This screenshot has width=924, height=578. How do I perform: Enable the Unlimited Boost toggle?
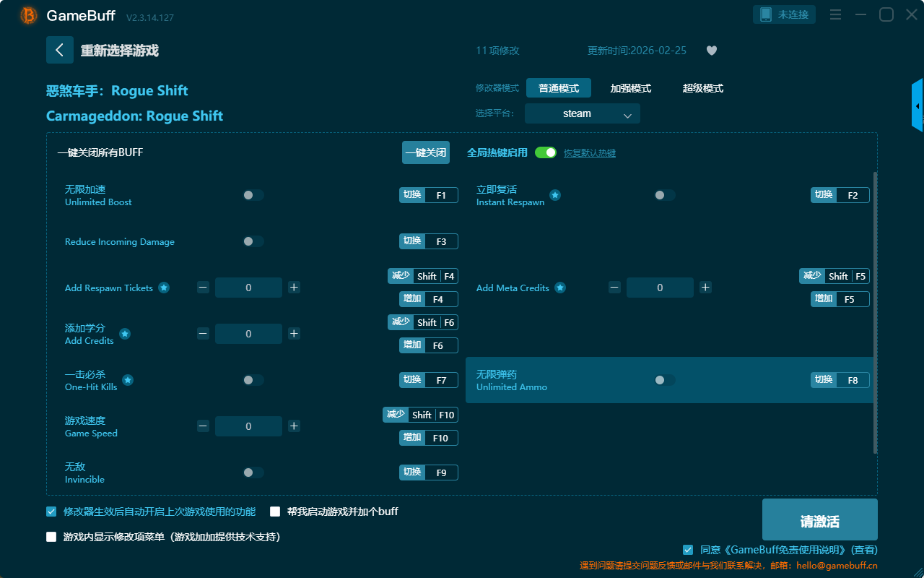point(253,195)
